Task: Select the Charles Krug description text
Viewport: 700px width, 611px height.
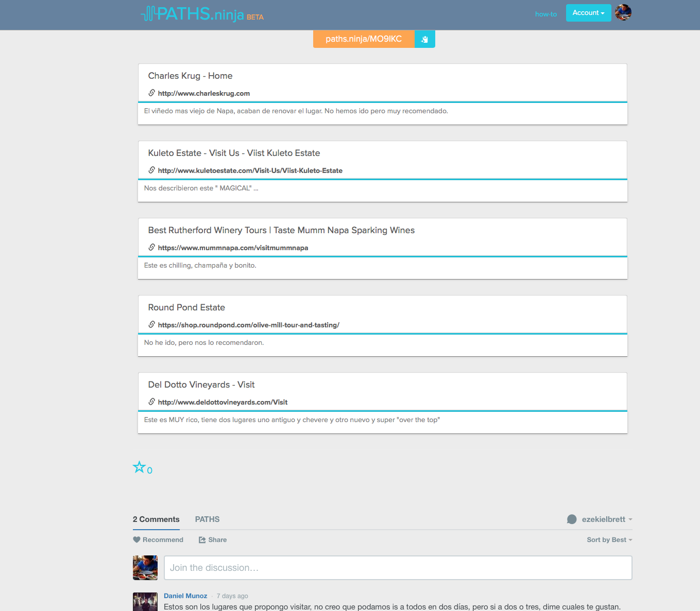Action: tap(296, 111)
